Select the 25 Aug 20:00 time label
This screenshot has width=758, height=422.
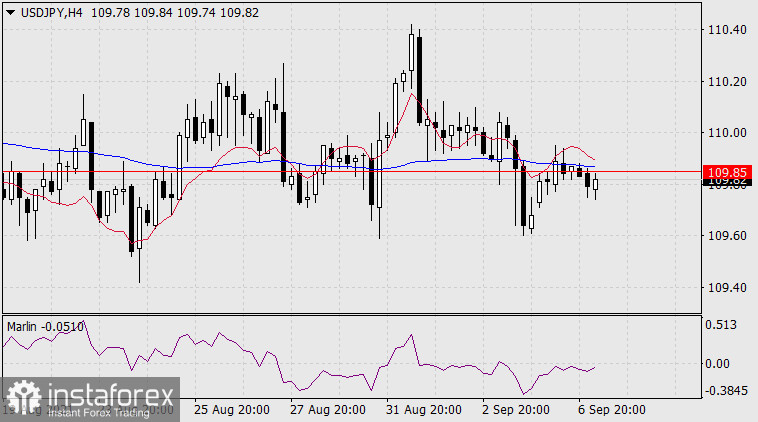tap(231, 410)
